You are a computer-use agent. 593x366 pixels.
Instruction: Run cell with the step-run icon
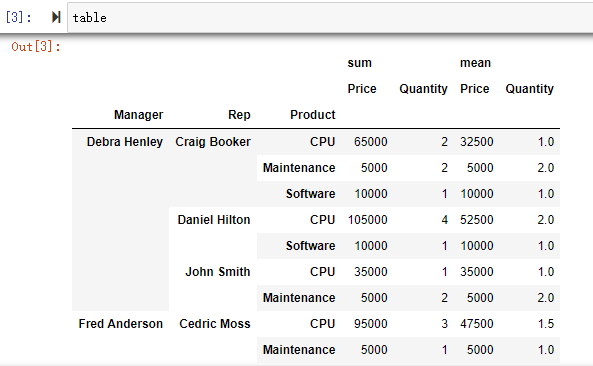(56, 17)
